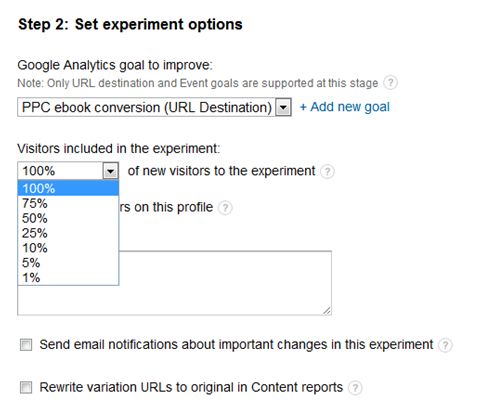492x407 pixels.
Task: Click textarea resize grip corner
Action: (327, 311)
